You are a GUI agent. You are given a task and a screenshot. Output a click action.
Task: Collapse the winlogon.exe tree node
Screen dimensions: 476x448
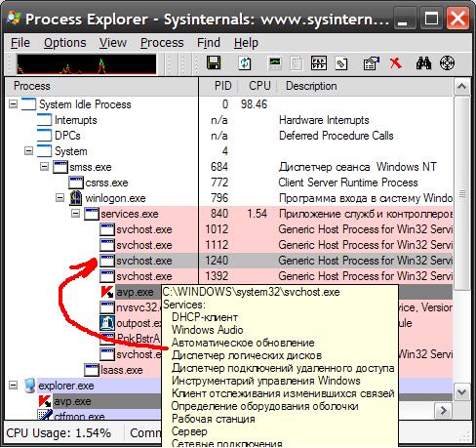[59, 198]
